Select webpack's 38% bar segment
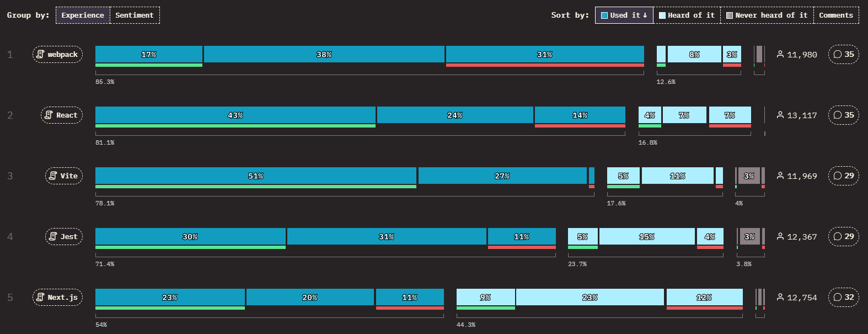Image resolution: width=868 pixels, height=334 pixels. pyautogui.click(x=324, y=54)
